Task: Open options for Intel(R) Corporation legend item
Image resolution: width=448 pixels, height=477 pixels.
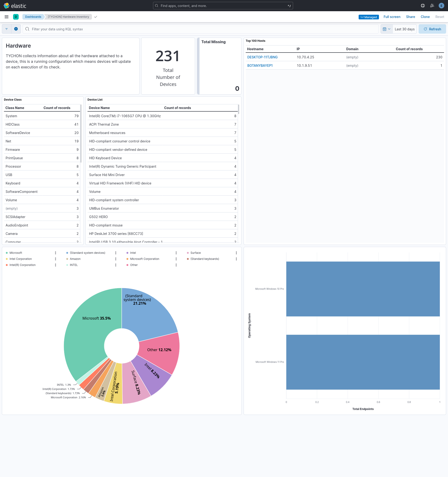Action: point(55,265)
